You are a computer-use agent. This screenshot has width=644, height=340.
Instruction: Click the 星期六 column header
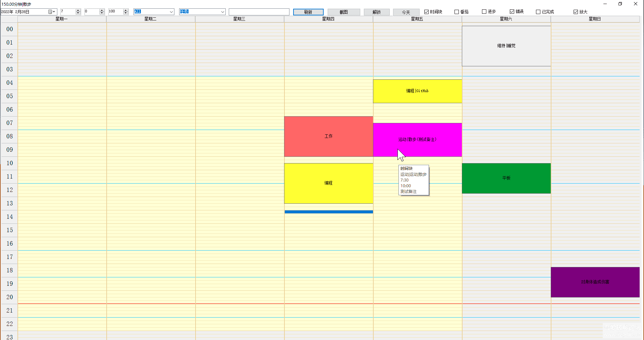click(x=506, y=19)
